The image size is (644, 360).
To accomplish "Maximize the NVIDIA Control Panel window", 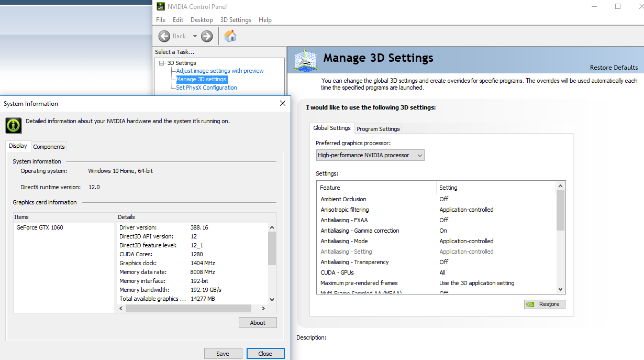I will pyautogui.click(x=618, y=6).
